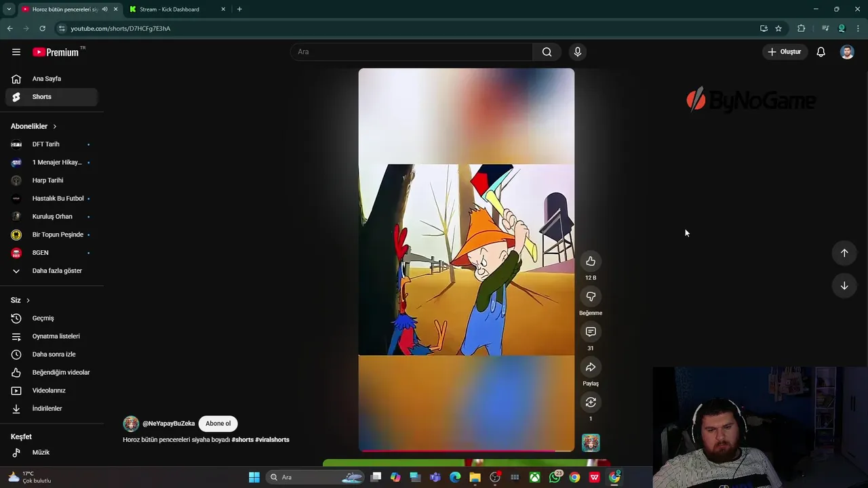Pause the playing Short video

coord(467,260)
